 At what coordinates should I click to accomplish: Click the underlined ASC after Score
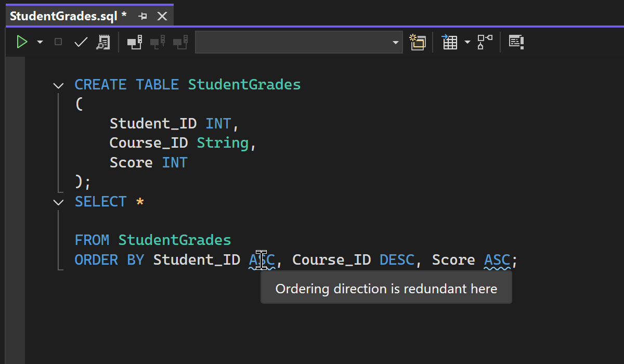click(497, 260)
